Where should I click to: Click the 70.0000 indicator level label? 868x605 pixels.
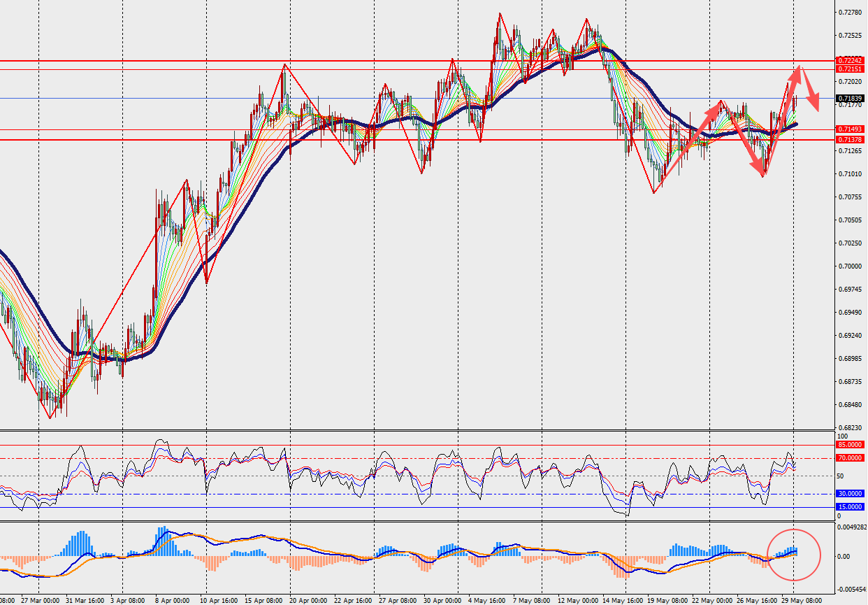pyautogui.click(x=850, y=458)
